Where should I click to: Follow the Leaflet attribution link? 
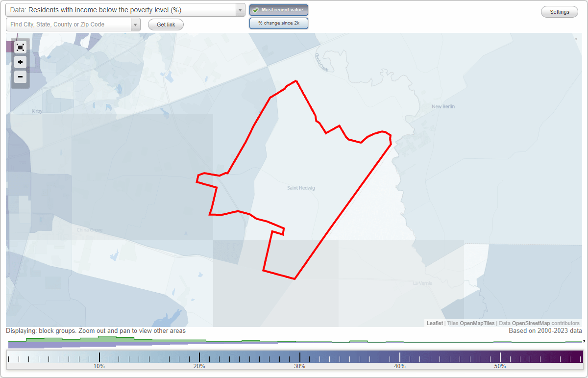point(434,323)
